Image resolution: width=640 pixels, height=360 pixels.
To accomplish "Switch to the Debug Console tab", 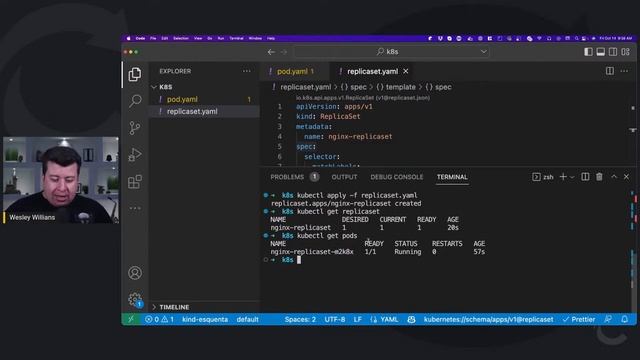I will pos(396,177).
